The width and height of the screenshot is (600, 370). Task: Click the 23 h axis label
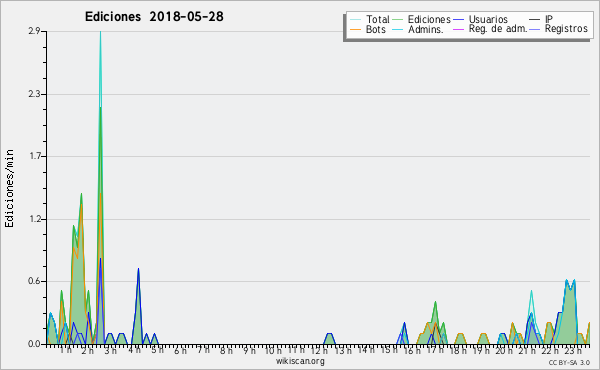point(573,350)
